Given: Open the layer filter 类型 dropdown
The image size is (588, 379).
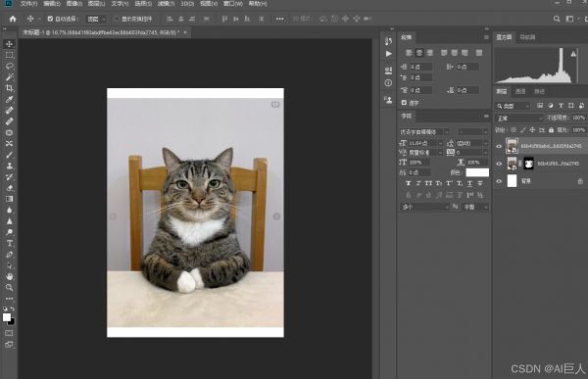Looking at the screenshot, I should click(514, 106).
